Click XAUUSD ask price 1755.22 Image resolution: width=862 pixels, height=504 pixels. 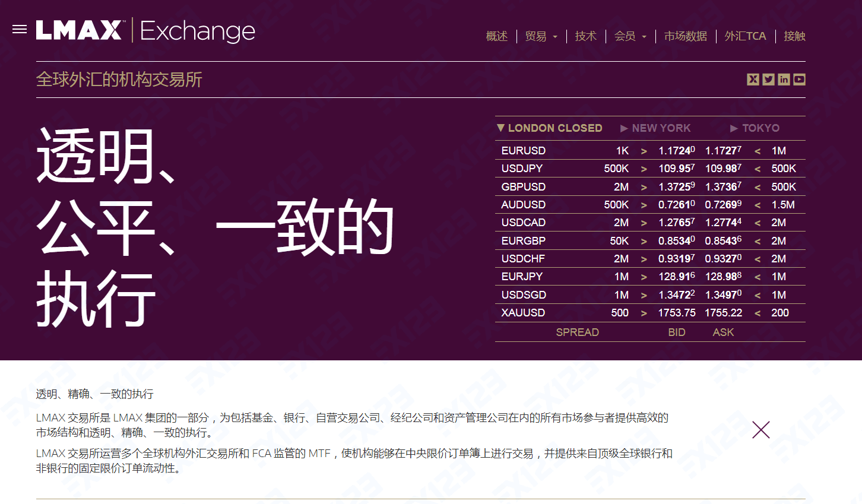pyautogui.click(x=723, y=313)
